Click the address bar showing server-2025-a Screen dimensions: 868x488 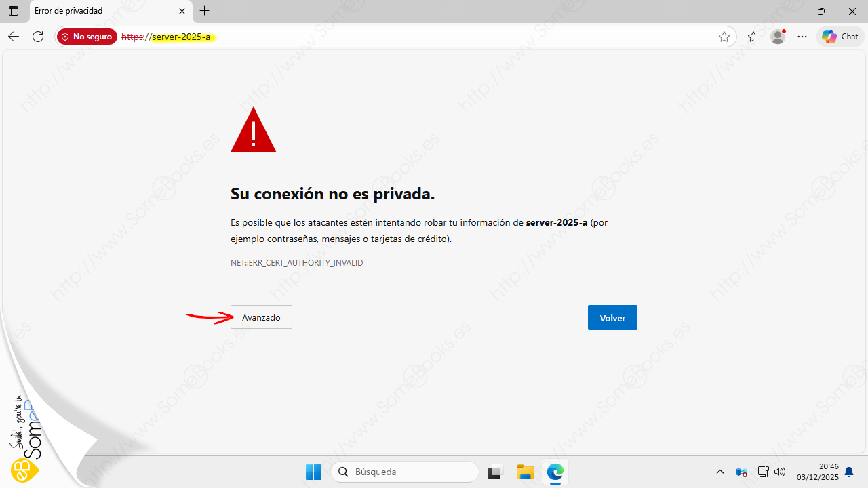(x=407, y=37)
